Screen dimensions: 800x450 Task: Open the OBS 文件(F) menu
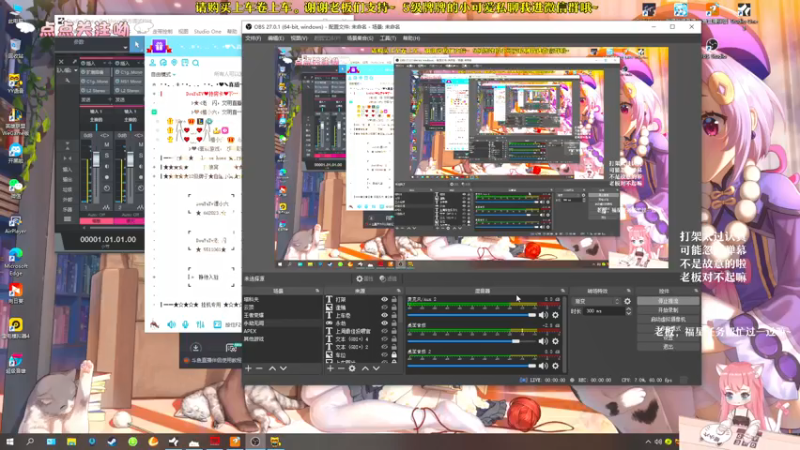coord(253,38)
